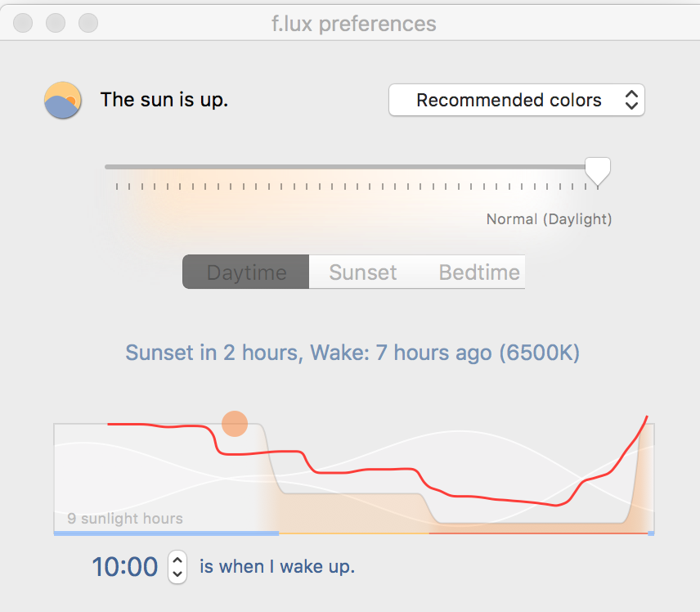Click the 9 sunlight hours label
This screenshot has width=700, height=612.
click(125, 518)
